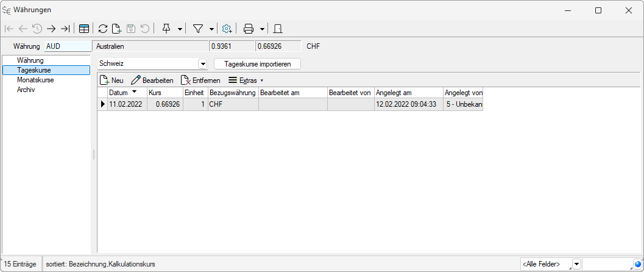Image resolution: width=644 pixels, height=272 pixels.
Task: Open the table view icon
Action: (84, 29)
